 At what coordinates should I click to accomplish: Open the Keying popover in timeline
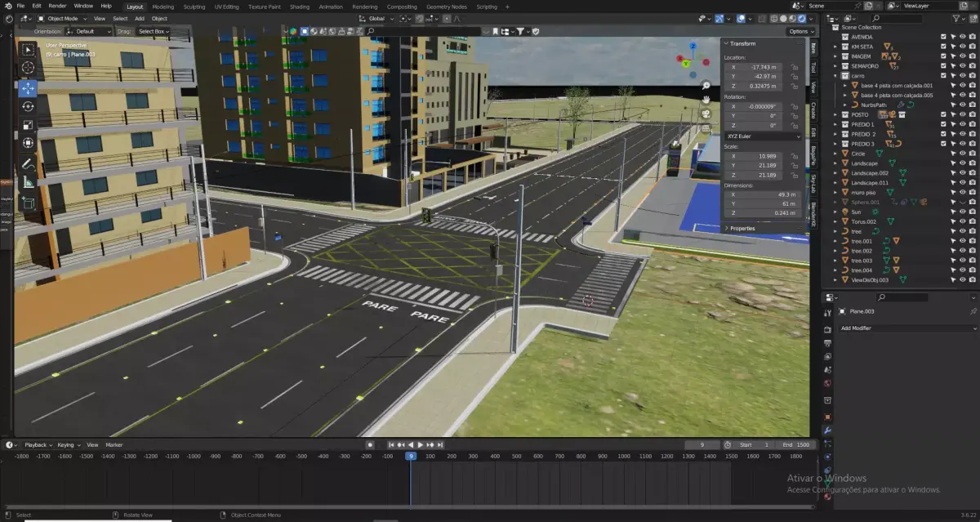pyautogui.click(x=68, y=445)
